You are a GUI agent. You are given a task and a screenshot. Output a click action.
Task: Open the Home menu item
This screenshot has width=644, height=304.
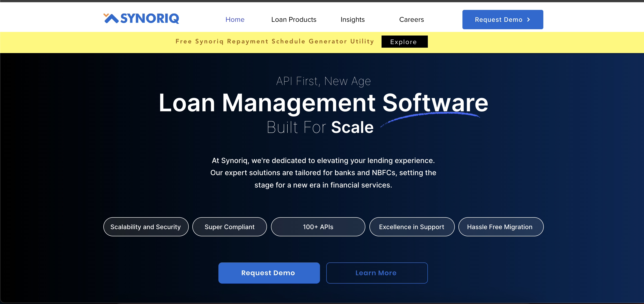coord(235,20)
